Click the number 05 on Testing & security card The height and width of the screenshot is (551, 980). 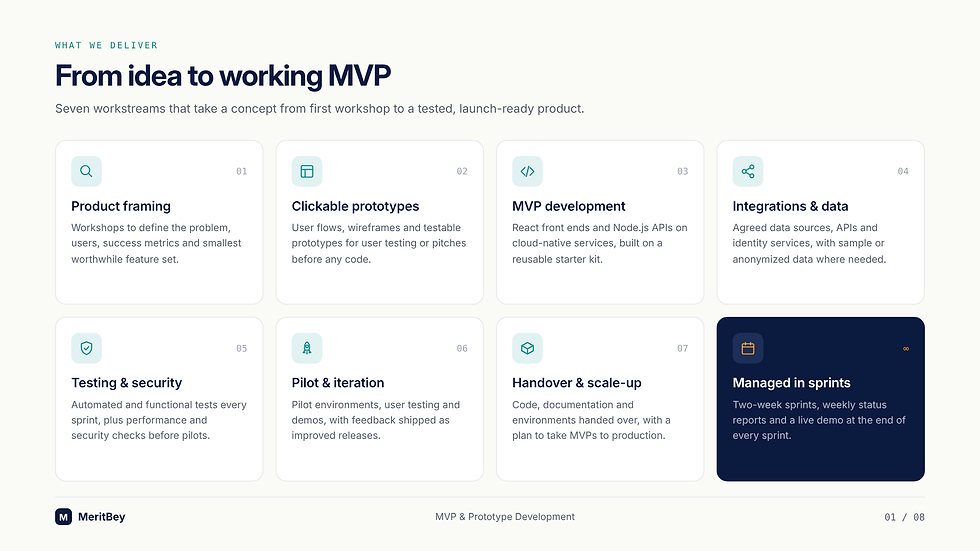click(241, 349)
